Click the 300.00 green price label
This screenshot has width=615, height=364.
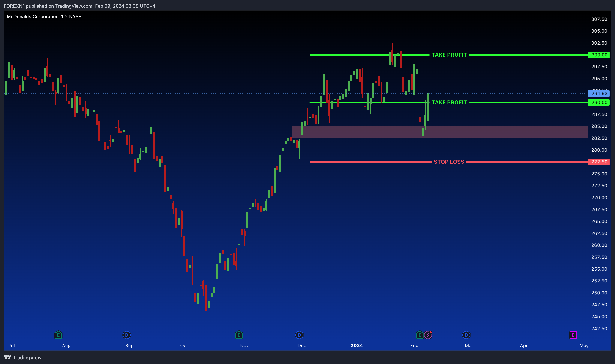pyautogui.click(x=599, y=55)
